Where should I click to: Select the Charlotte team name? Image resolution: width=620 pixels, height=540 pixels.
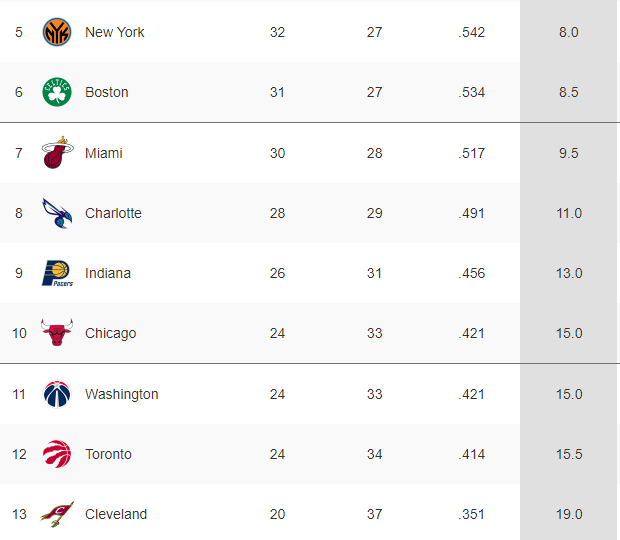coord(113,213)
